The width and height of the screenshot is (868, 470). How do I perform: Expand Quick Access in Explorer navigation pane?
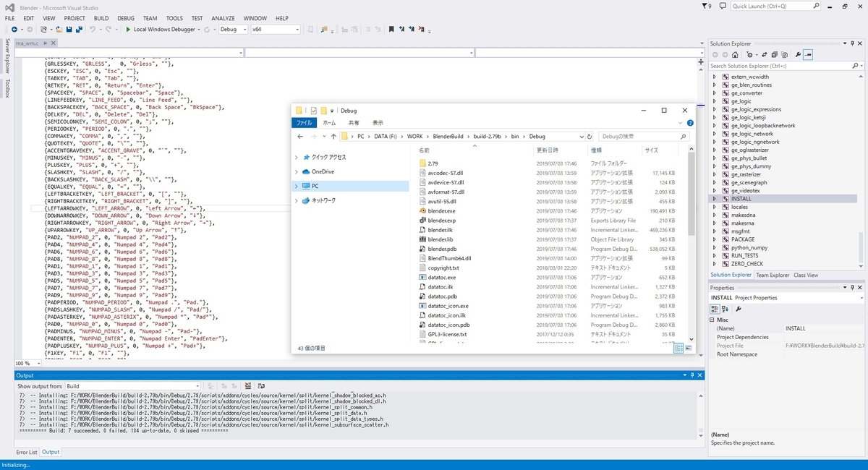coord(296,157)
